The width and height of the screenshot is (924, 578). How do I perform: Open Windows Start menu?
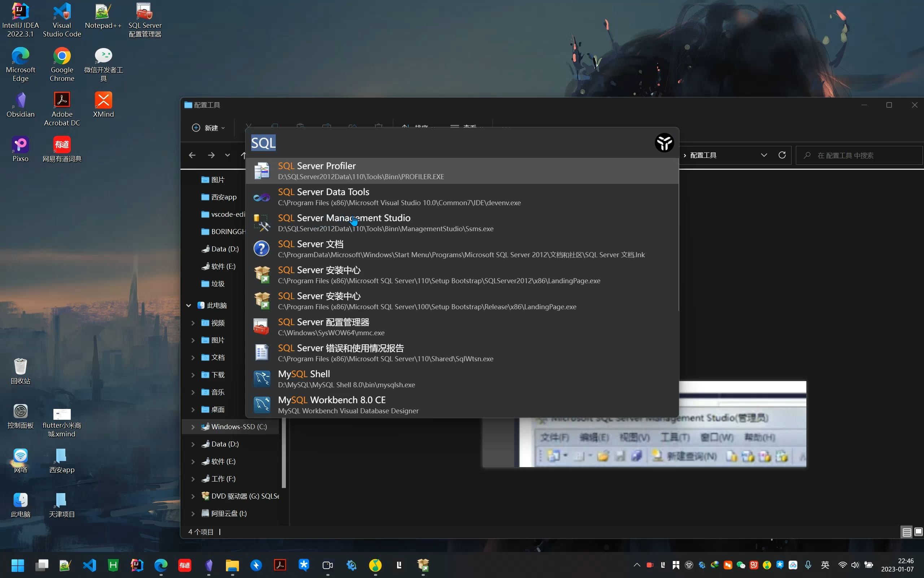click(x=18, y=565)
